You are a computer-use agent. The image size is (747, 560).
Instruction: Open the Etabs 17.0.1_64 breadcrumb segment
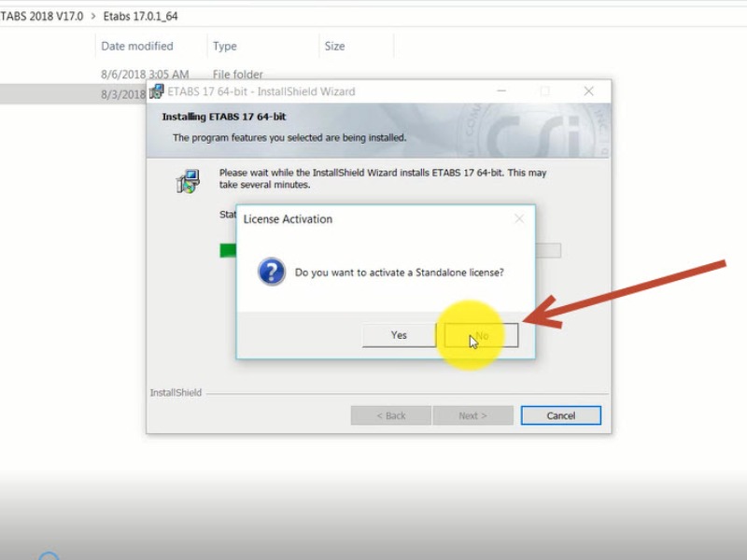(140, 16)
